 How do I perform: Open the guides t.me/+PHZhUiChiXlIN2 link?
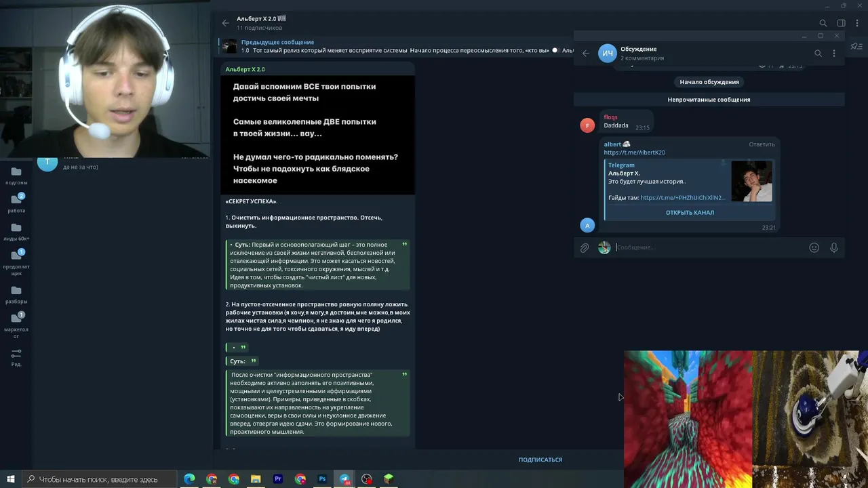(x=683, y=198)
